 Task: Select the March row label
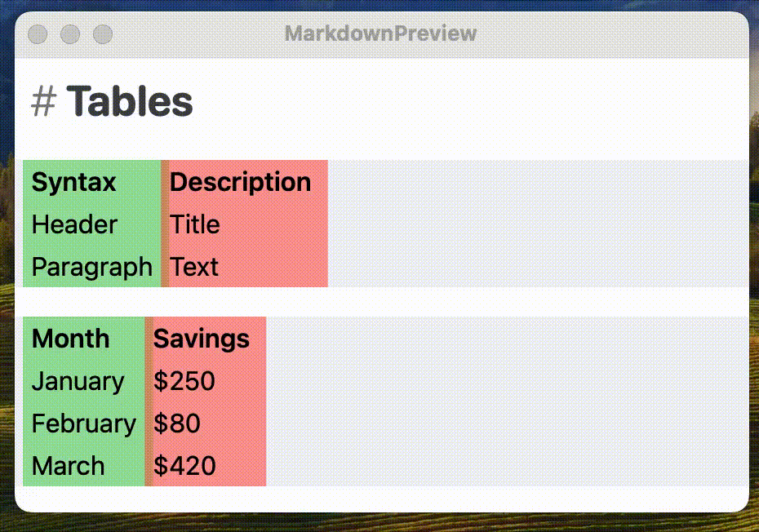click(x=68, y=466)
